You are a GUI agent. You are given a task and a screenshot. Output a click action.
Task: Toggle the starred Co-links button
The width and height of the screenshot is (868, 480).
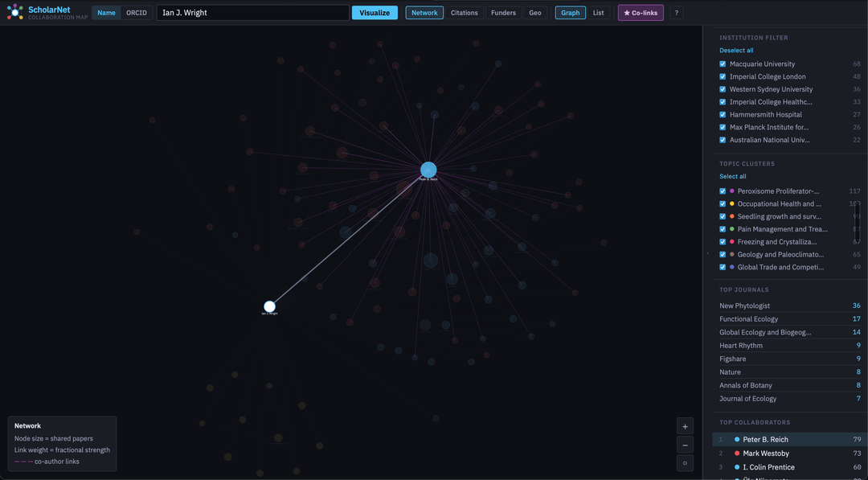click(641, 13)
